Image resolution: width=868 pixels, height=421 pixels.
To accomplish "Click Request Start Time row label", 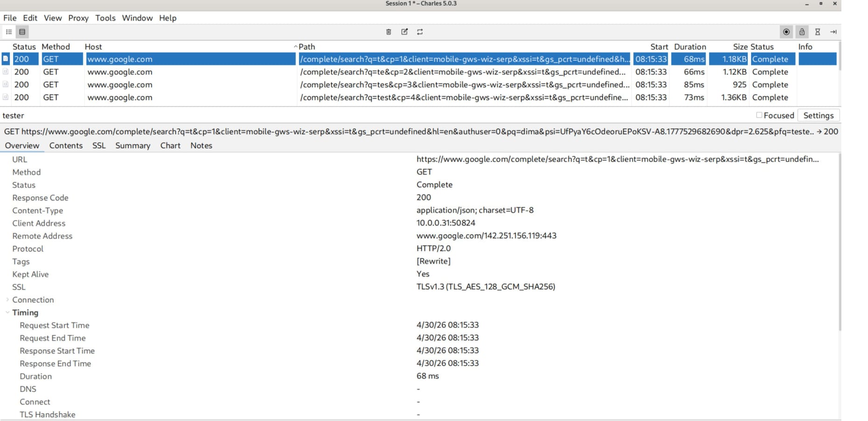I will [x=54, y=325].
